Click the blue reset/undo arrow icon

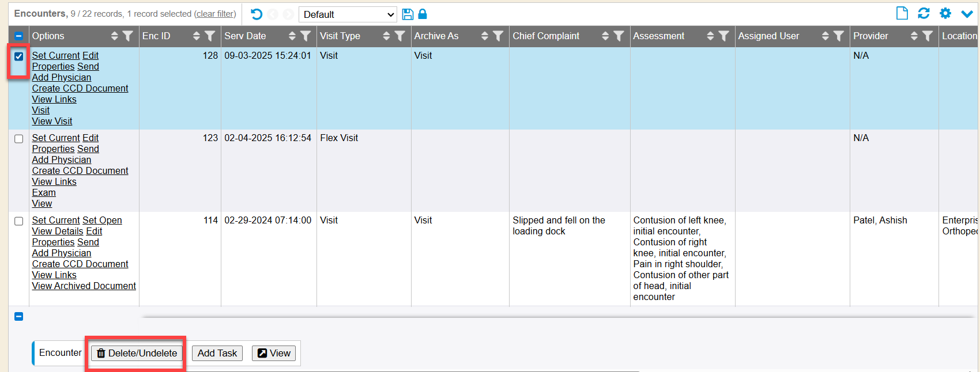tap(257, 14)
